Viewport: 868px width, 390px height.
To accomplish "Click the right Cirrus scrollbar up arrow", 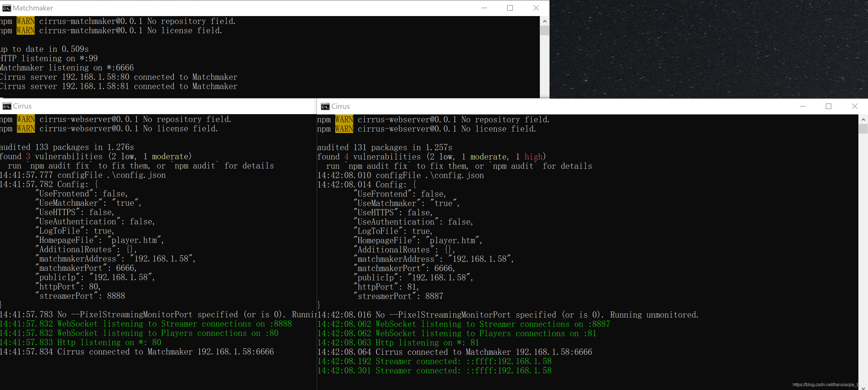I will pyautogui.click(x=863, y=119).
